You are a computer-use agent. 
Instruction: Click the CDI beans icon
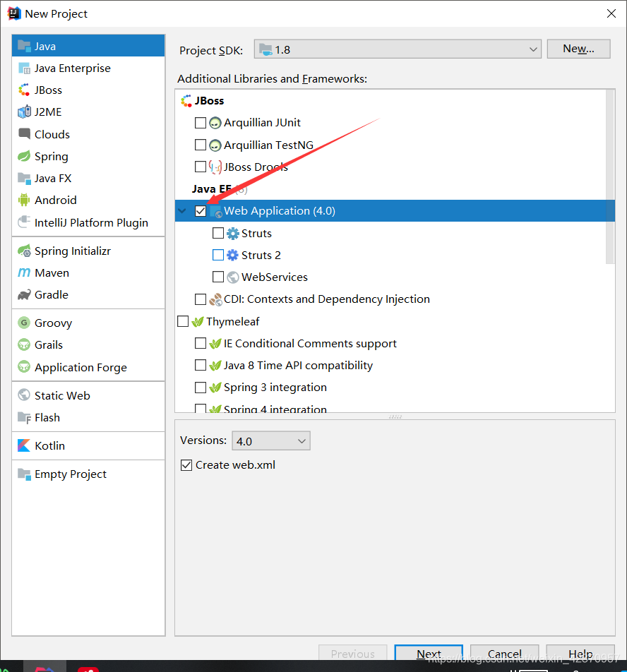click(x=215, y=299)
